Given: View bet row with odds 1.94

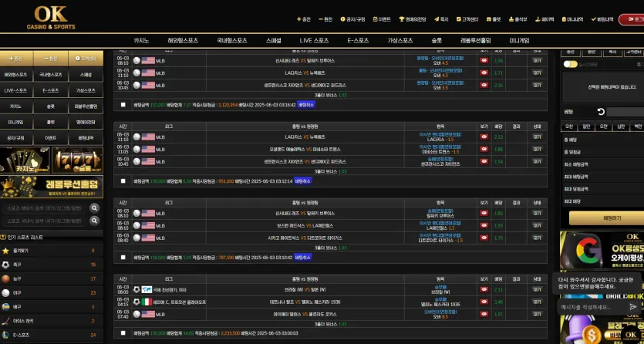Looking at the screenshot, I should (484, 60).
